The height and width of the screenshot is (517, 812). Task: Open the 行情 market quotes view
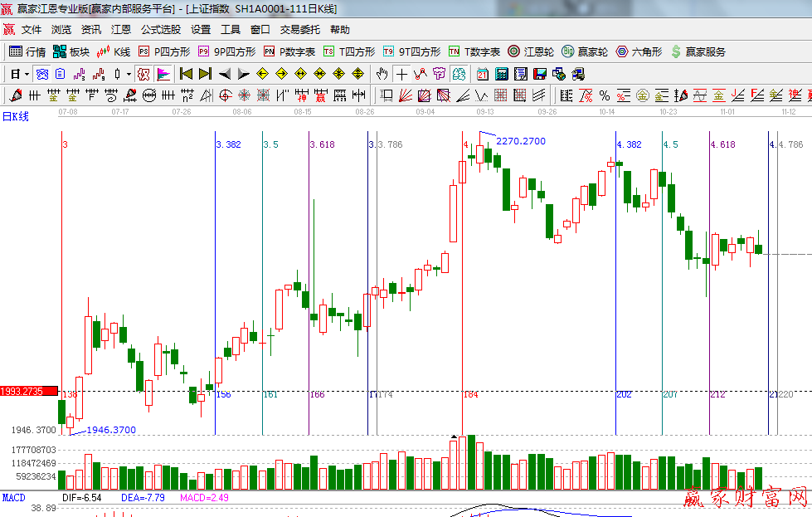coord(27,51)
